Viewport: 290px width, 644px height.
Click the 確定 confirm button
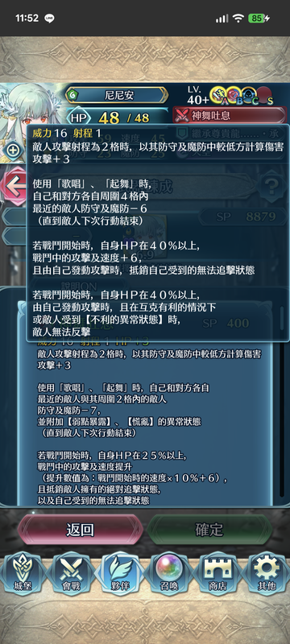click(209, 530)
